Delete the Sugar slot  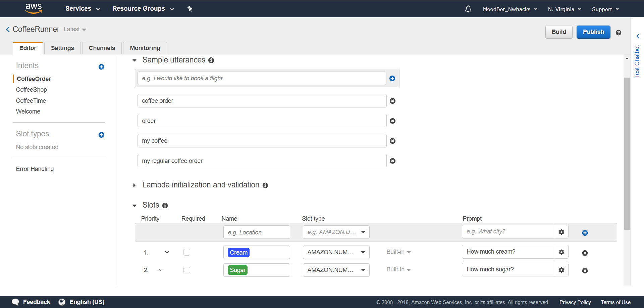pos(585,270)
